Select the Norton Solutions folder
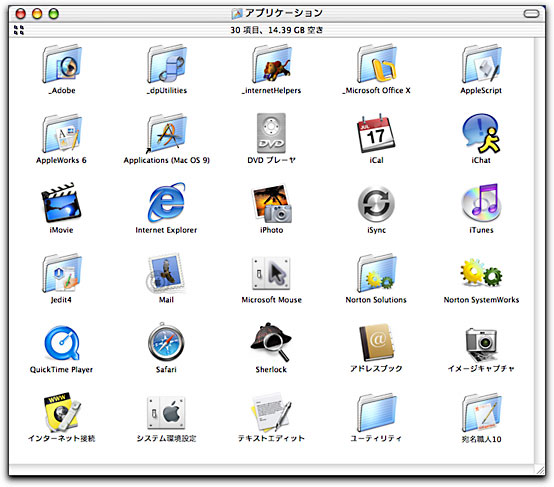This screenshot has height=487, width=554. coord(377,273)
